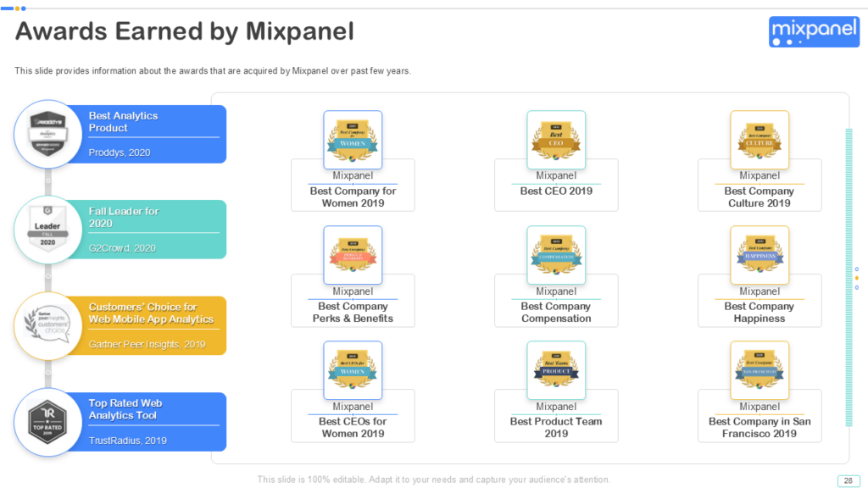
Task: Select the Best CEOs for Women badge
Action: 353,370
